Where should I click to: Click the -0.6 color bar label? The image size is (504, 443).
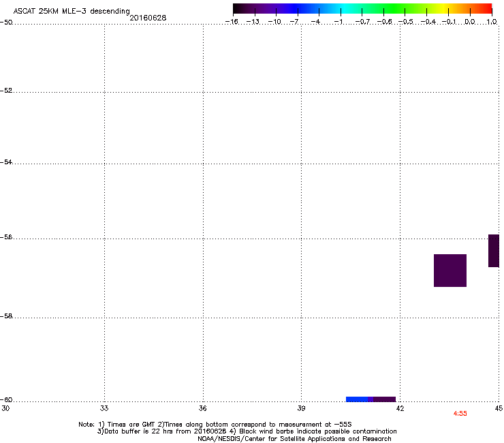(x=384, y=22)
